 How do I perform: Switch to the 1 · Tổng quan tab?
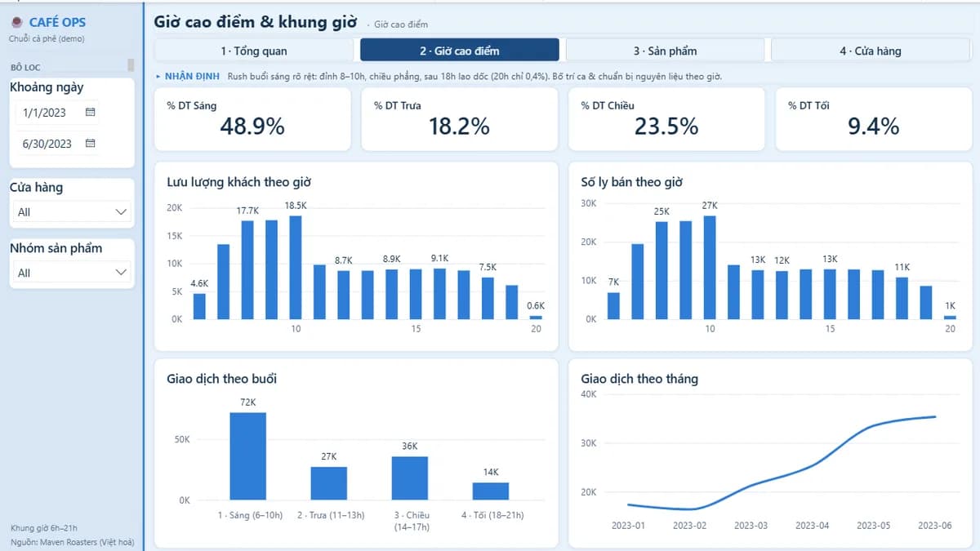pos(254,51)
